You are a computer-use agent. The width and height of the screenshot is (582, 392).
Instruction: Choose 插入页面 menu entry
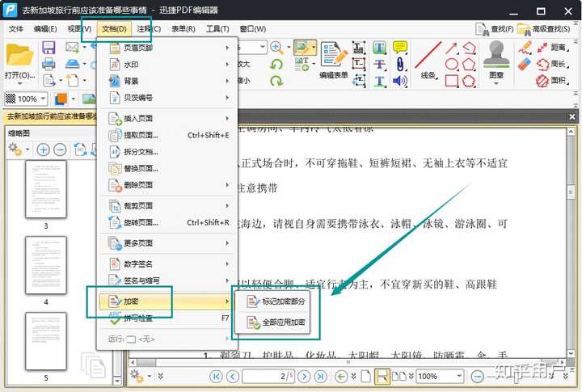(x=167, y=119)
